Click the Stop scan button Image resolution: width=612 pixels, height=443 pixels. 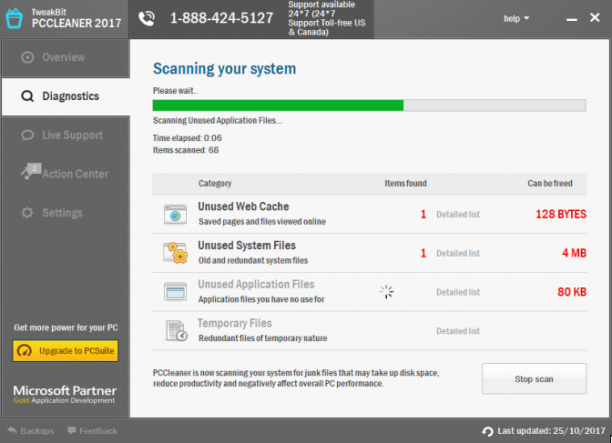point(534,379)
